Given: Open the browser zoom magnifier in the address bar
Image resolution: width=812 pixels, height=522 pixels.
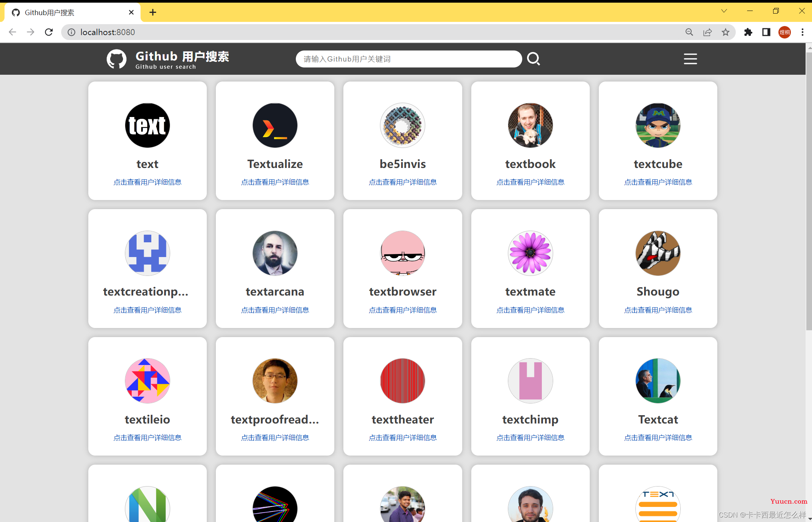Looking at the screenshot, I should 689,32.
